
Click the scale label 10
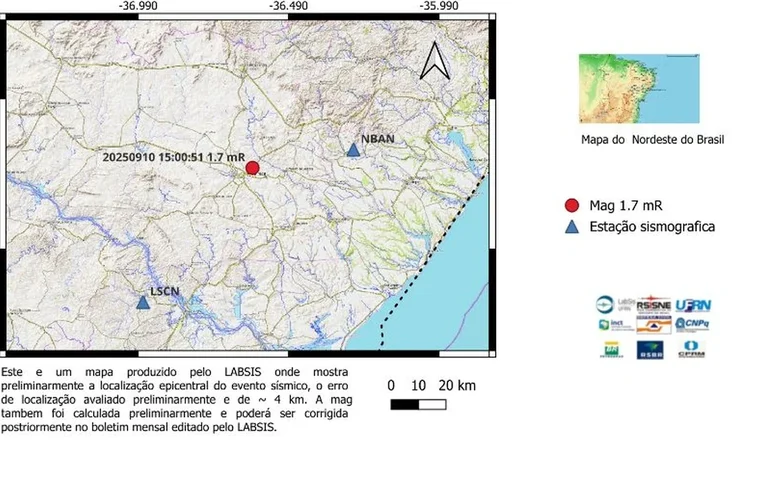pos(418,386)
